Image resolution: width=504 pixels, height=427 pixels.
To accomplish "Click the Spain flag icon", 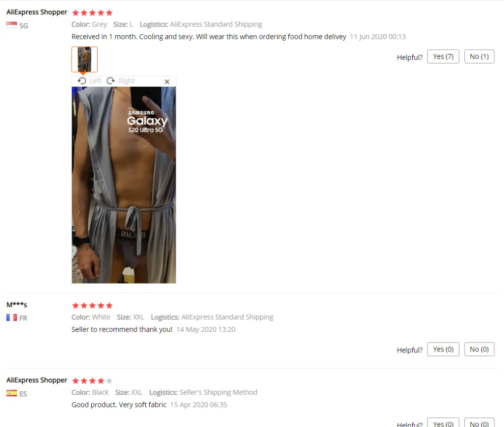I will coord(12,393).
